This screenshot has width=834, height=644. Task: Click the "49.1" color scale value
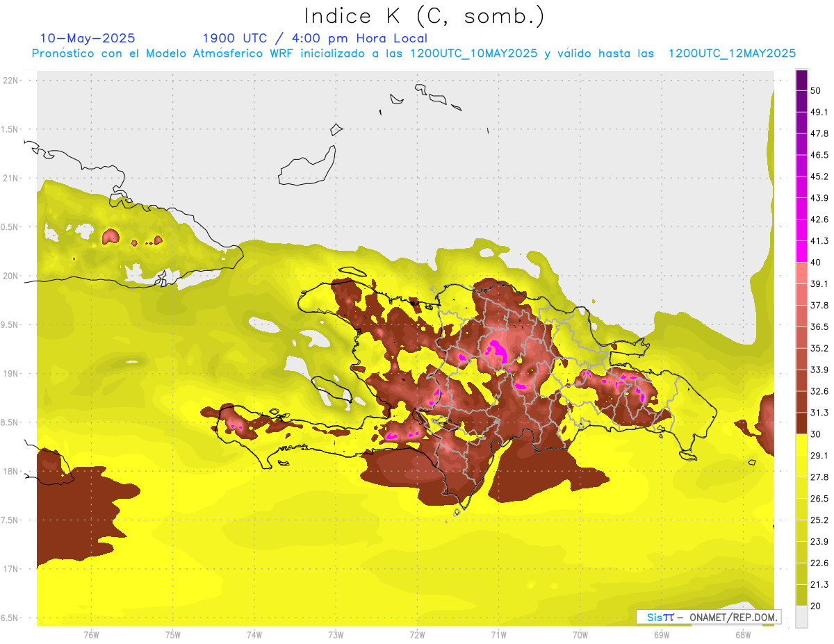click(819, 112)
